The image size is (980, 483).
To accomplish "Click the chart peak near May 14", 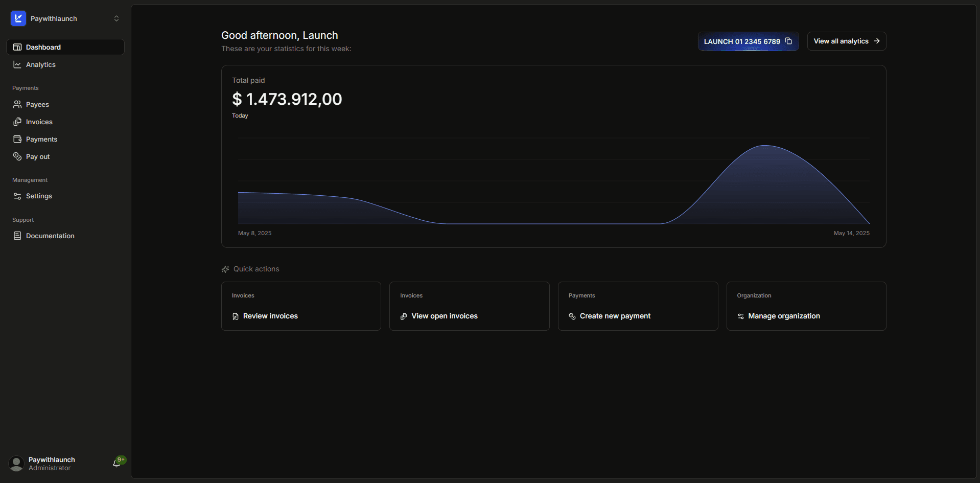I will [x=765, y=146].
